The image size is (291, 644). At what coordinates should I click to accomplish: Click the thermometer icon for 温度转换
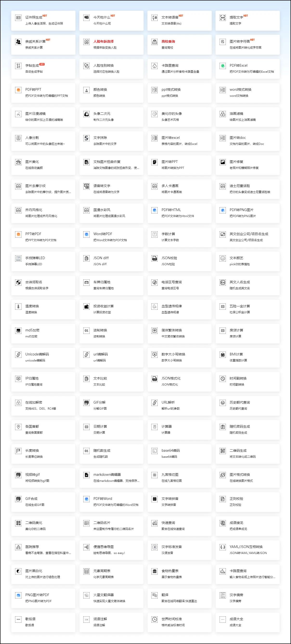coord(18,307)
